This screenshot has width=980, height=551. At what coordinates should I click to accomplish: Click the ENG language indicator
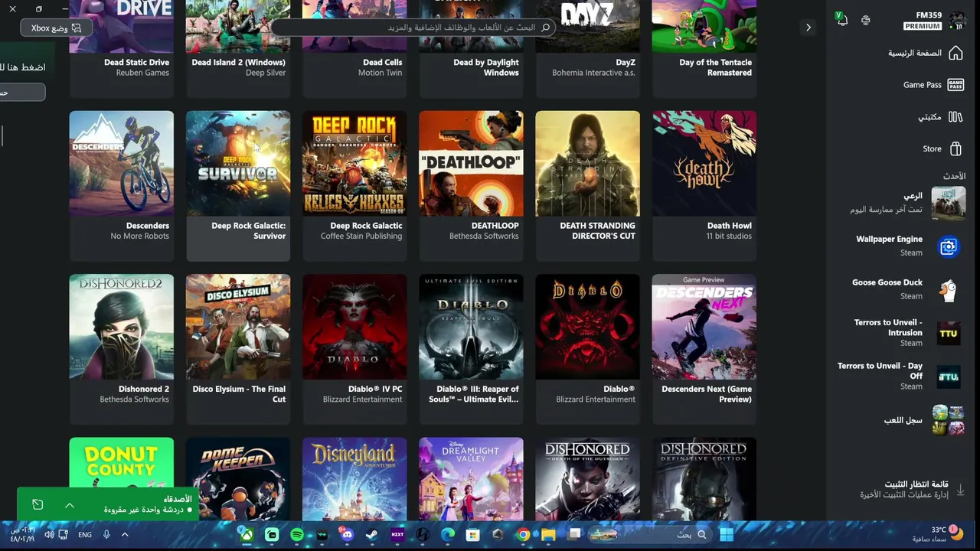pos(85,535)
